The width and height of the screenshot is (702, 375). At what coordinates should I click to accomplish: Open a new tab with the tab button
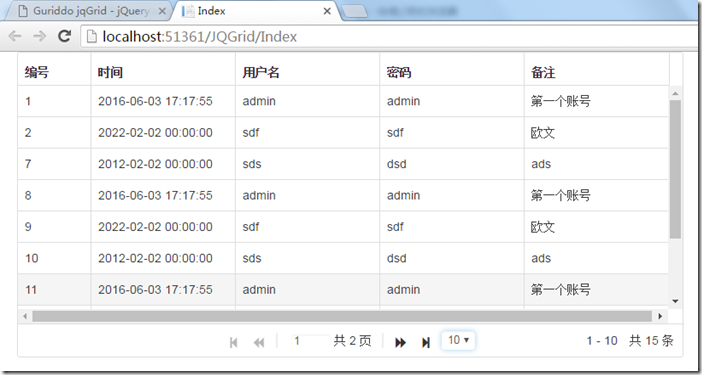(x=355, y=12)
